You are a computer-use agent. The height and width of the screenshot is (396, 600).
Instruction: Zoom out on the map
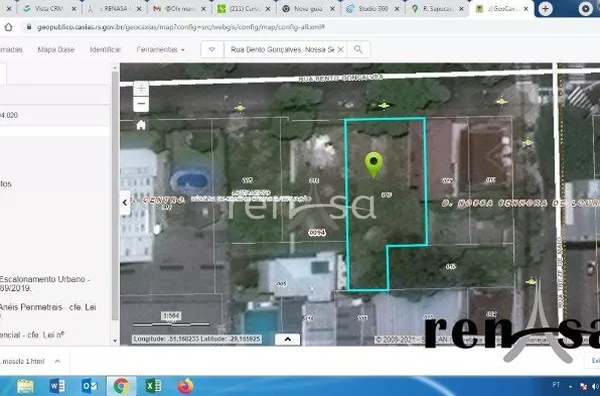pyautogui.click(x=141, y=104)
